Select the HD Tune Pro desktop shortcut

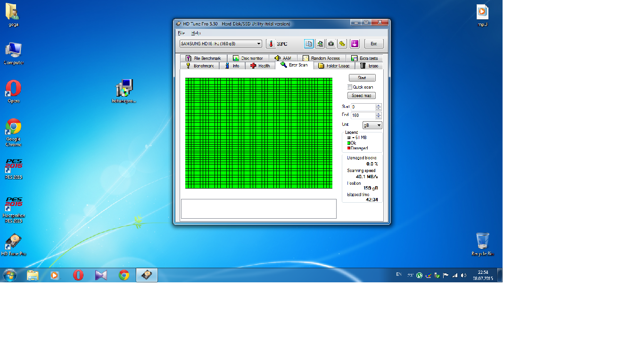coord(13,245)
